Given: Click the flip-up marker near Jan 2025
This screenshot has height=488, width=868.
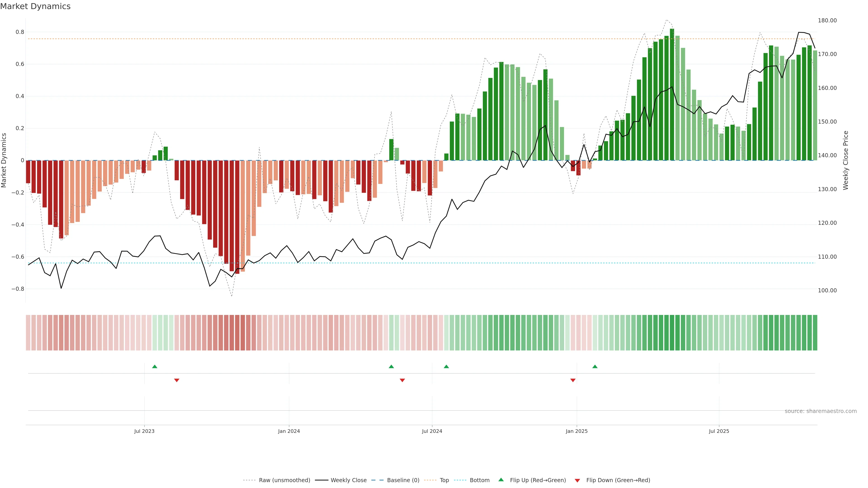Looking at the screenshot, I should point(595,366).
